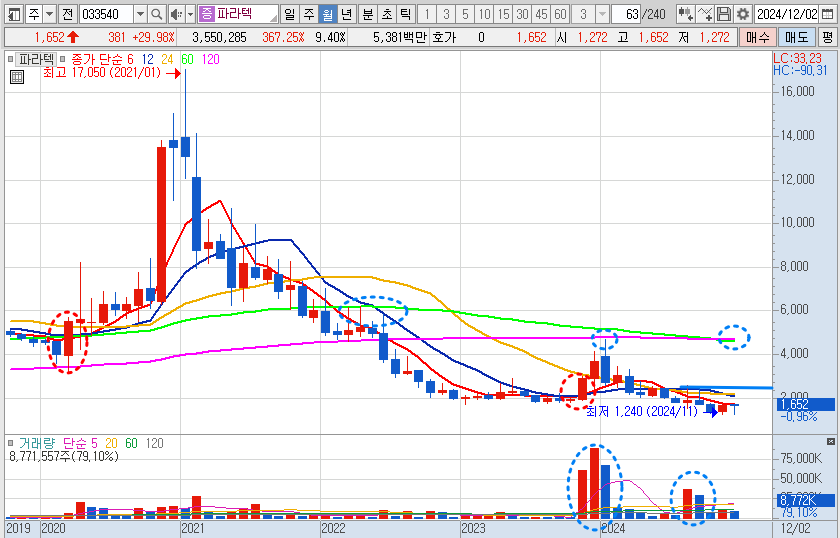Expand the stock code history dropdown
This screenshot has height=538, width=840.
(x=140, y=14)
